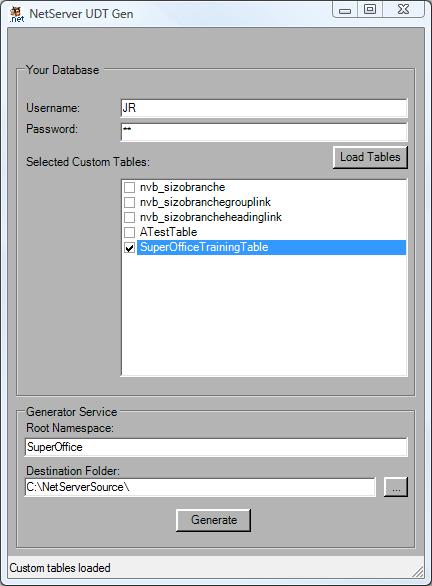This screenshot has height=586, width=432.
Task: Click Load Tables button
Action: pos(370,157)
